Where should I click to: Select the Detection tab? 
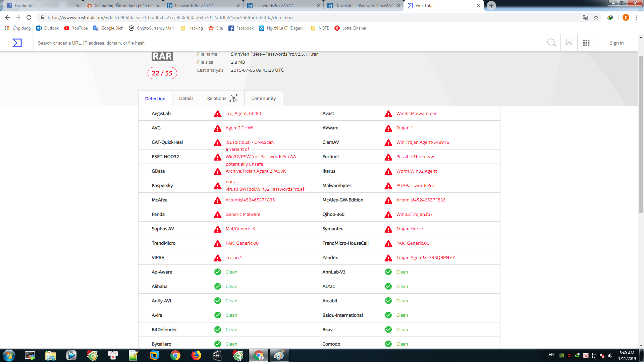click(x=155, y=99)
